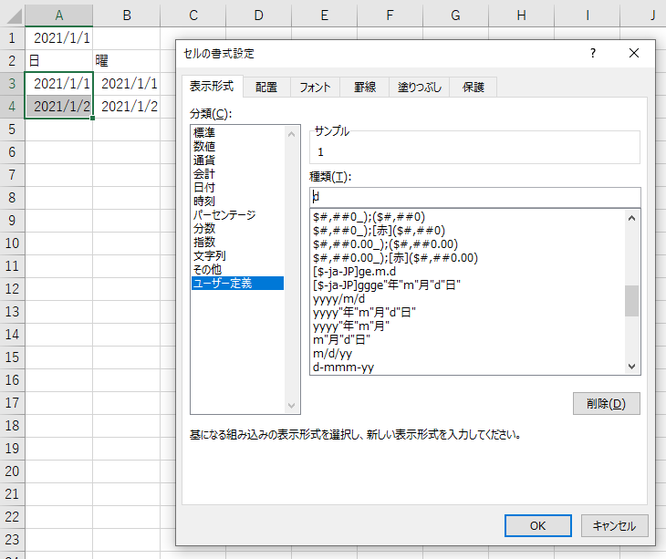The image size is (666, 559).
Task: Click the category list scroll up arrow
Action: (291, 134)
